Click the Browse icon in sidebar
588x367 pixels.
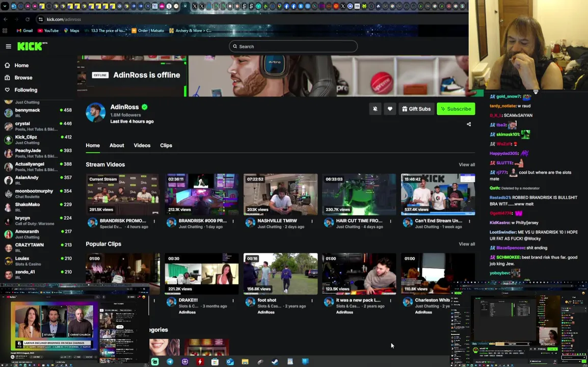point(7,77)
